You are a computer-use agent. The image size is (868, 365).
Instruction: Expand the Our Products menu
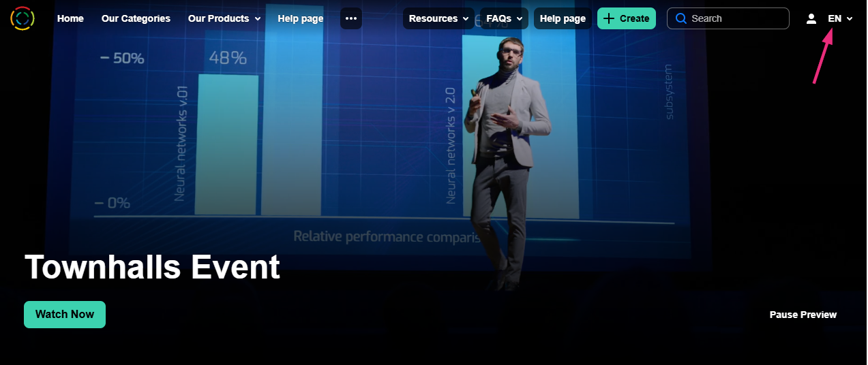[224, 18]
